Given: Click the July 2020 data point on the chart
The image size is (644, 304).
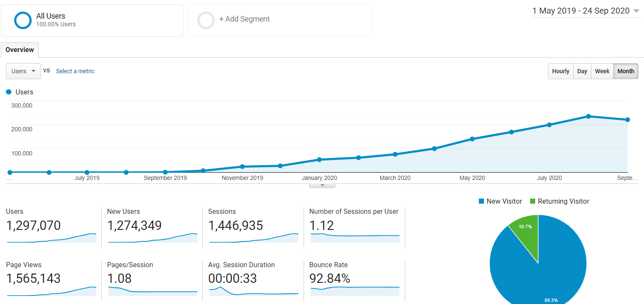Looking at the screenshot, I should click(x=549, y=125).
